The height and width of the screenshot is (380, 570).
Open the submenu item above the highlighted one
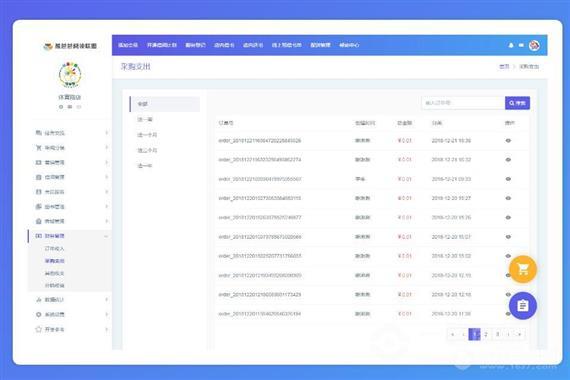point(55,249)
